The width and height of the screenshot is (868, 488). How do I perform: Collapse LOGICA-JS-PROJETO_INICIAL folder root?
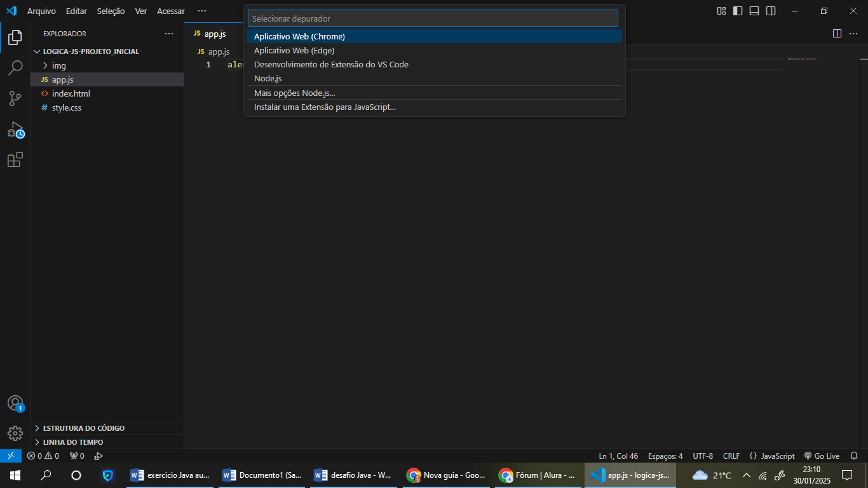[107, 51]
